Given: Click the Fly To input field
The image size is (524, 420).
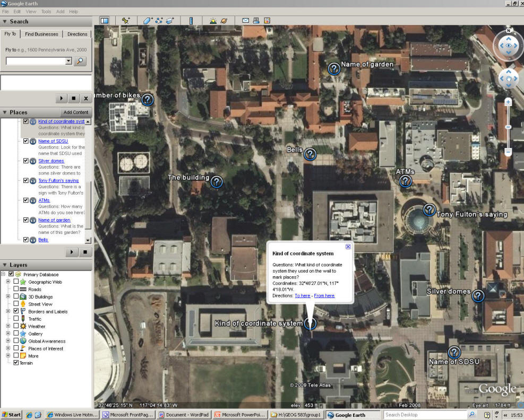Looking at the screenshot, I should (36, 61).
